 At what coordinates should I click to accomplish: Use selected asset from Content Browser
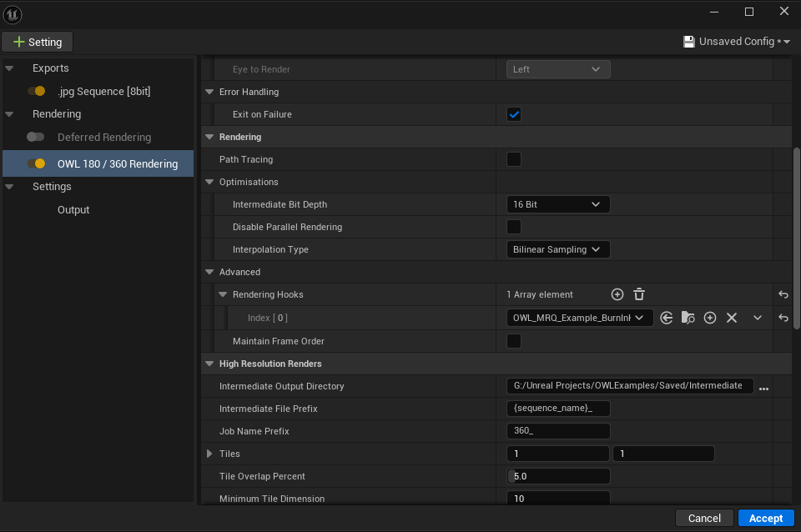[x=666, y=318]
